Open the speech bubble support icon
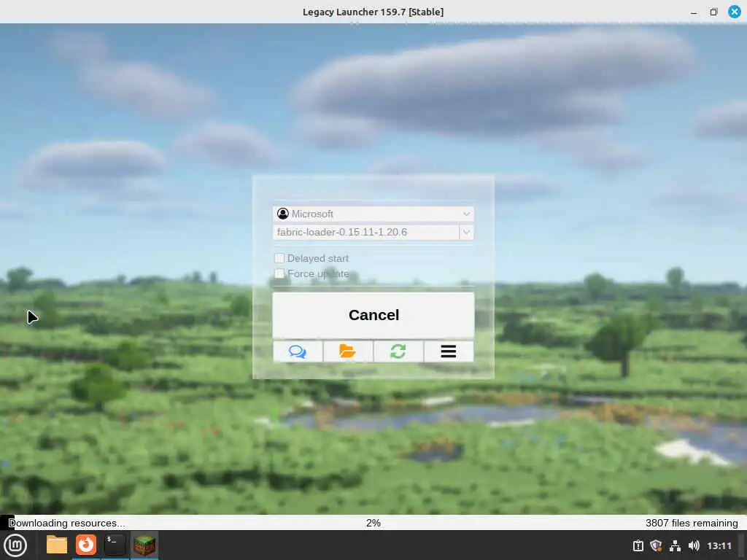Screen dimensions: 747x560 (298, 351)
